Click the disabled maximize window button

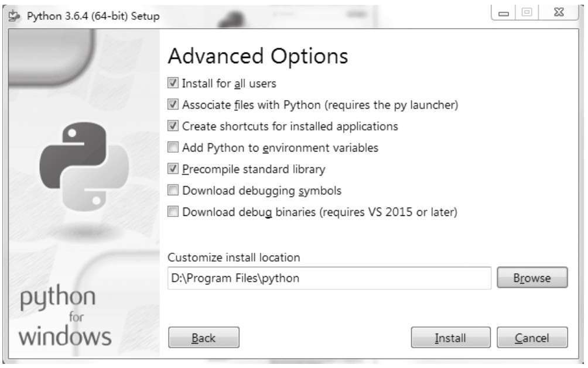tap(528, 13)
